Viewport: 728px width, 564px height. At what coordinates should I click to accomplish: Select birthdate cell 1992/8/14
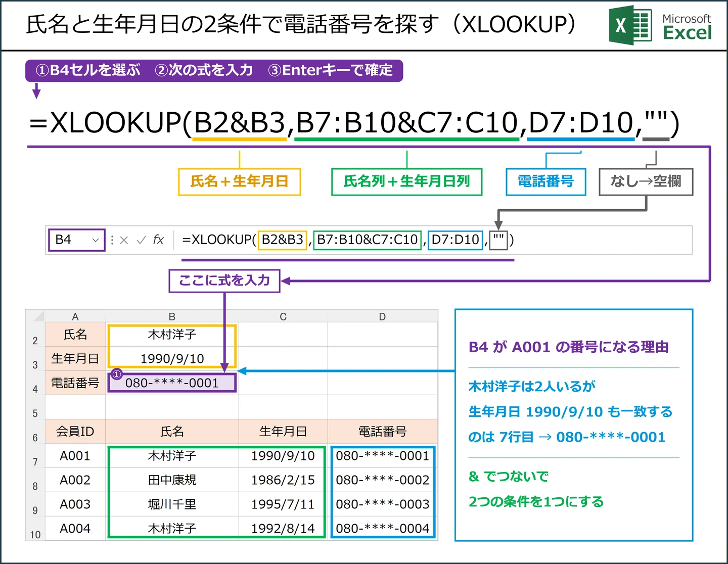click(283, 529)
